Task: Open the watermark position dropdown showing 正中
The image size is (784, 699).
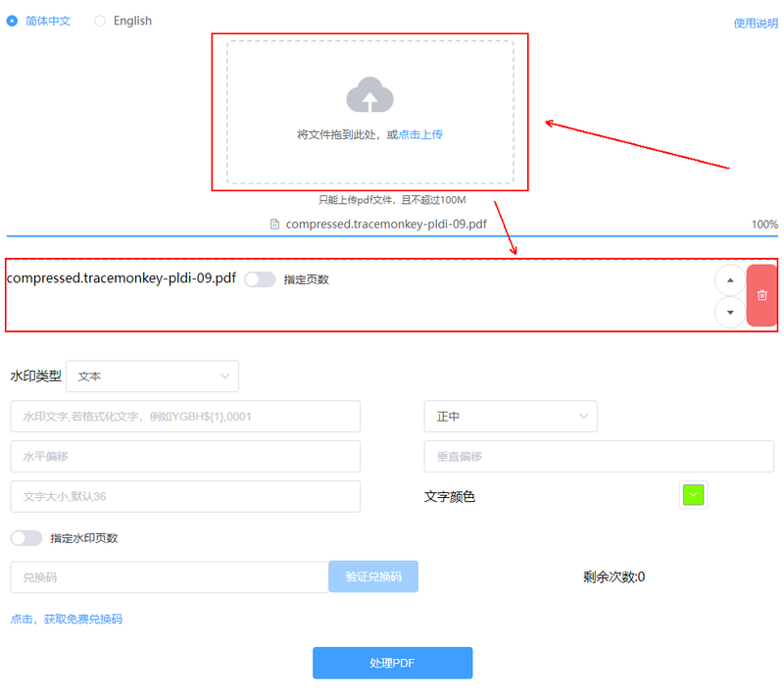Action: click(511, 417)
